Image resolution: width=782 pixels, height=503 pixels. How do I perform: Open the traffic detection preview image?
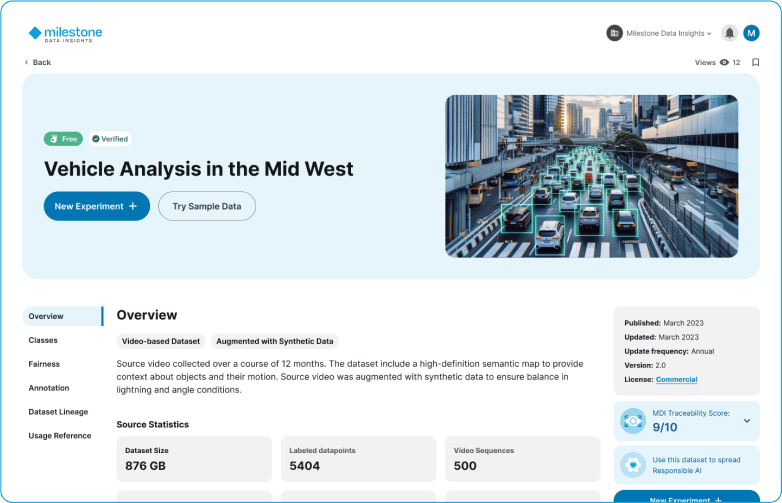591,176
